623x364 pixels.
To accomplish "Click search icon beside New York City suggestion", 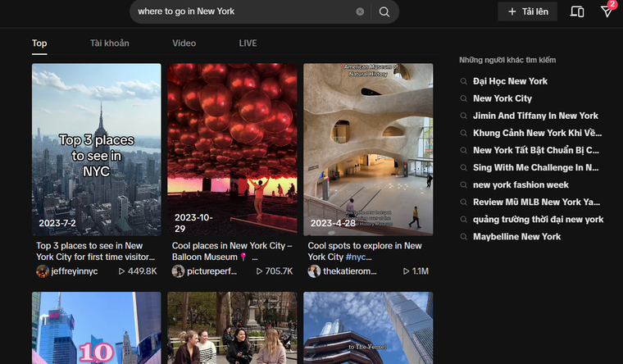I will click(x=464, y=98).
